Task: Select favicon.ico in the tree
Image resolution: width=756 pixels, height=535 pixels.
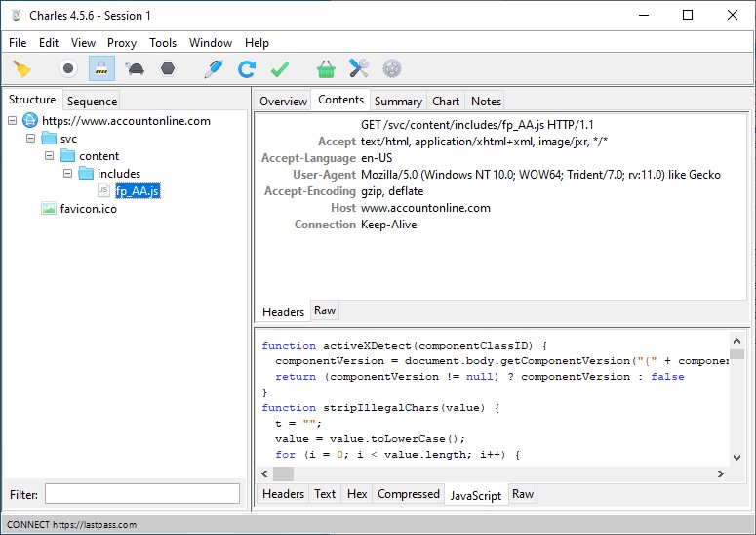Action: 87,209
